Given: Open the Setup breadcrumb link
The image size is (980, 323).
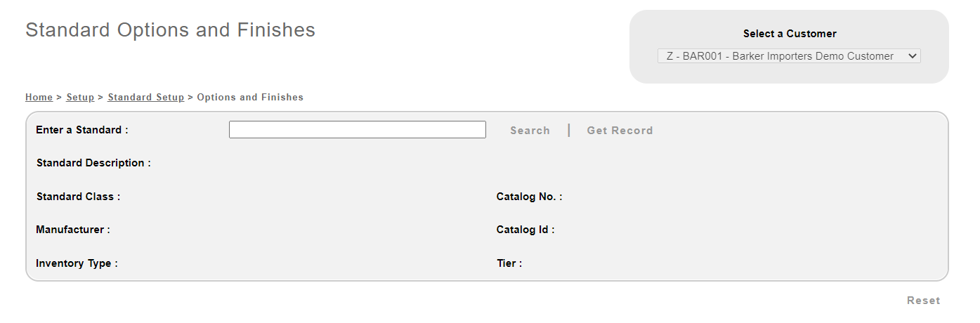Looking at the screenshot, I should [80, 98].
